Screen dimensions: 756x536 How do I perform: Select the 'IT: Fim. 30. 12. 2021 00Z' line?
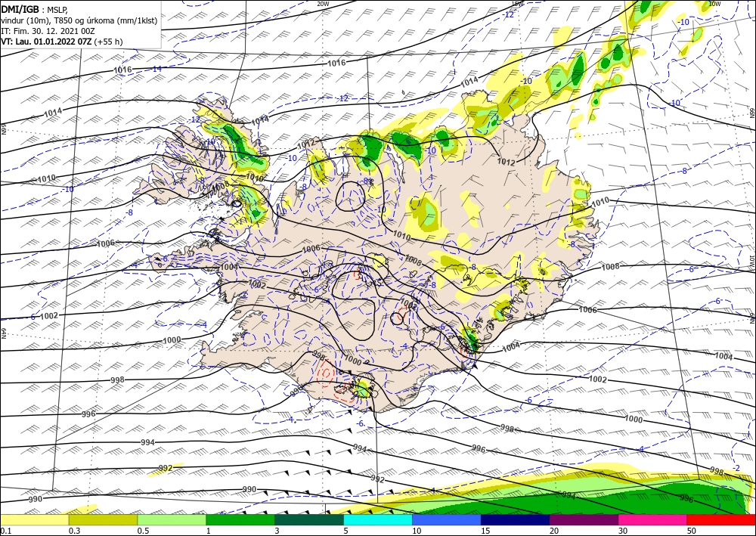[48, 31]
